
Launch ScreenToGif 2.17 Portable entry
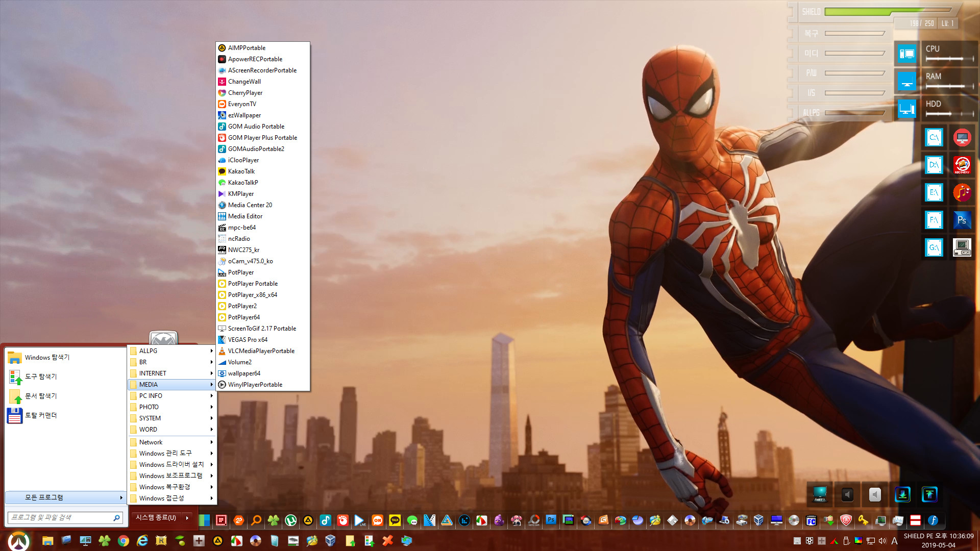(263, 329)
